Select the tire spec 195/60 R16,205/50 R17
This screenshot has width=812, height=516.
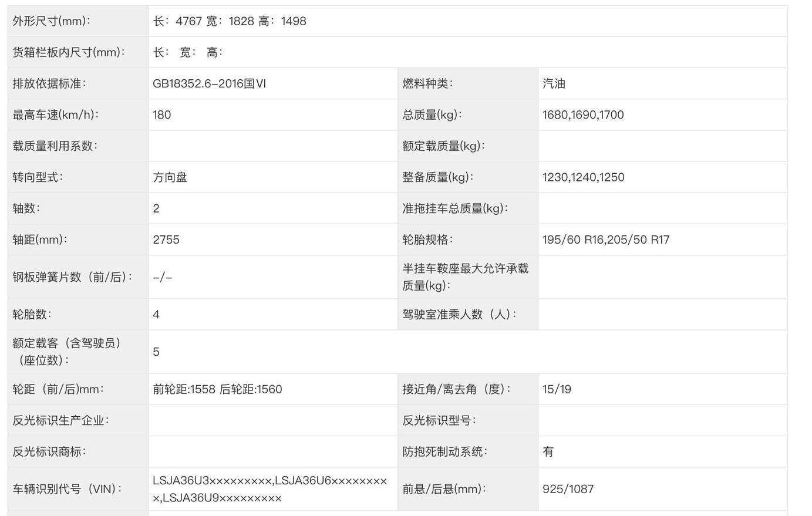pyautogui.click(x=606, y=240)
